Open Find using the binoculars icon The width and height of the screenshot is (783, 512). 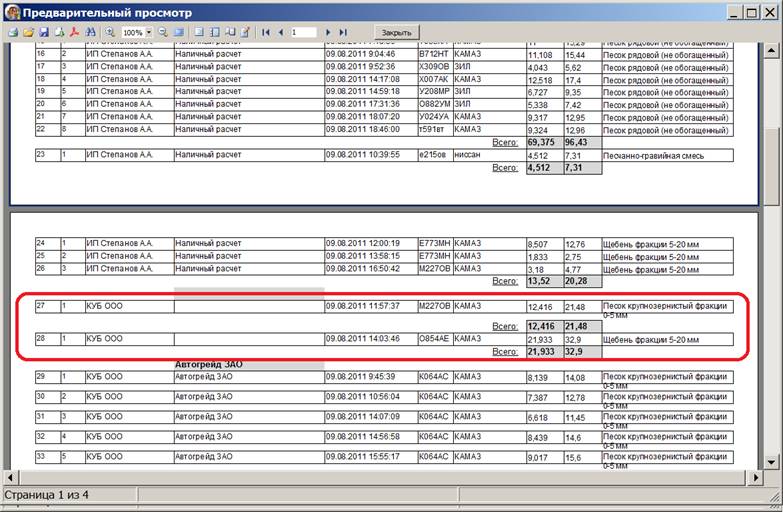click(x=90, y=32)
